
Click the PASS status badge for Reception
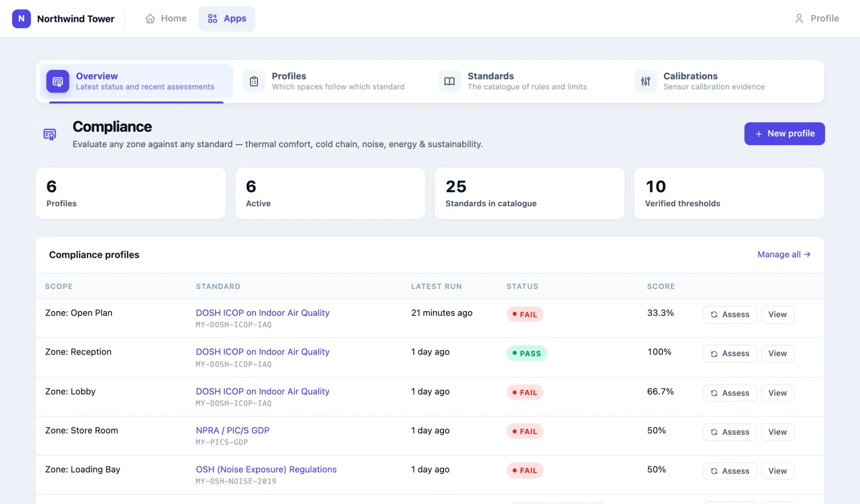click(x=527, y=354)
